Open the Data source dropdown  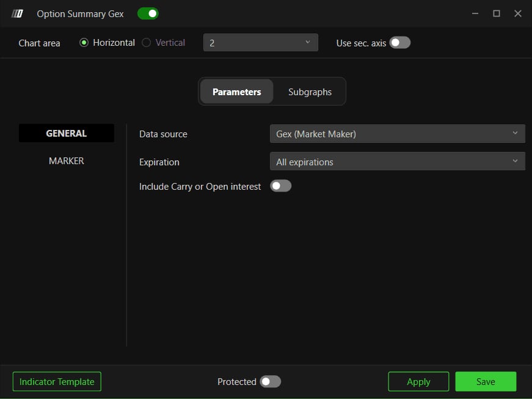pos(397,134)
